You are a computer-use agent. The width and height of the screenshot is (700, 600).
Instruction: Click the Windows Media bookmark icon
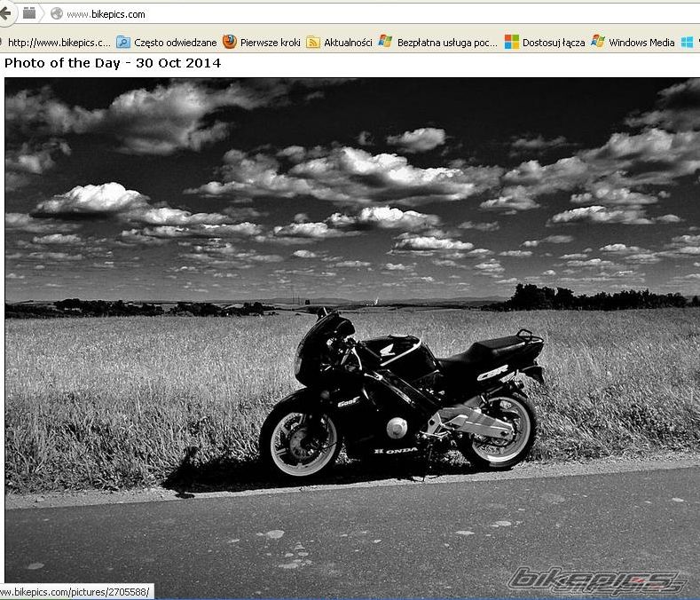pyautogui.click(x=598, y=42)
